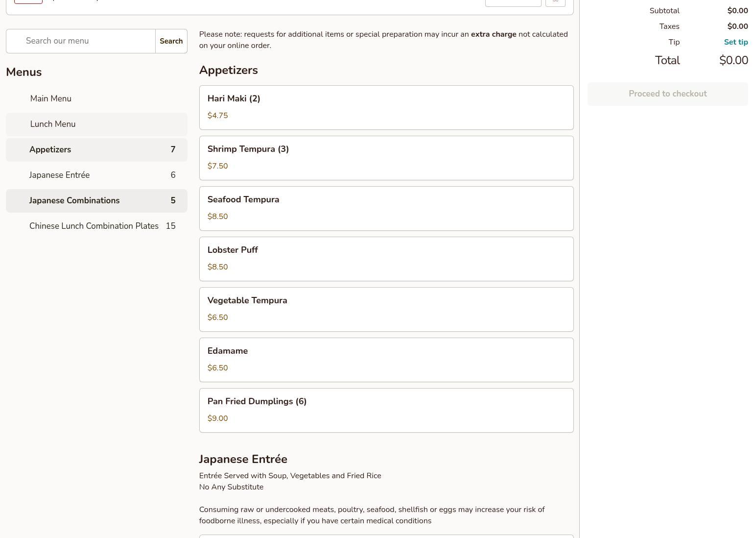Image resolution: width=756 pixels, height=538 pixels.
Task: Collapse the Lunch Menu in the sidebar
Action: point(53,124)
